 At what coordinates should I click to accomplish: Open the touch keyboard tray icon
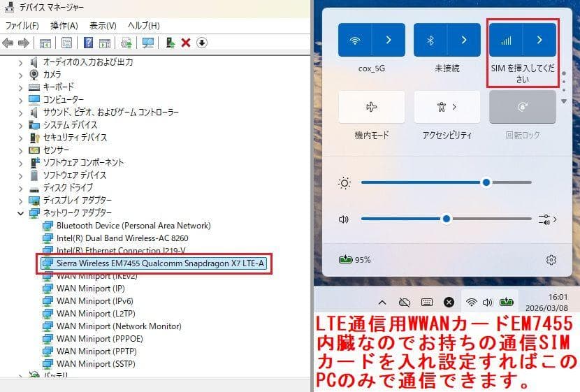pos(427,303)
